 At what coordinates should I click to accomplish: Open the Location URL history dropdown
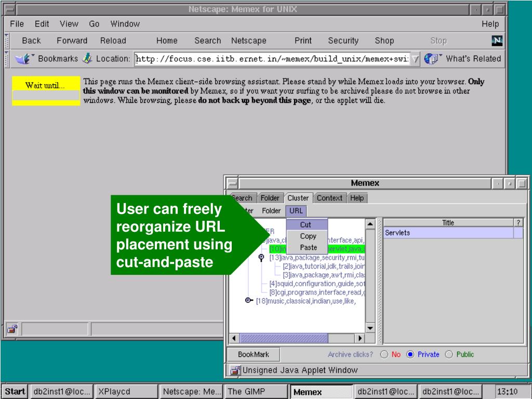coord(415,59)
